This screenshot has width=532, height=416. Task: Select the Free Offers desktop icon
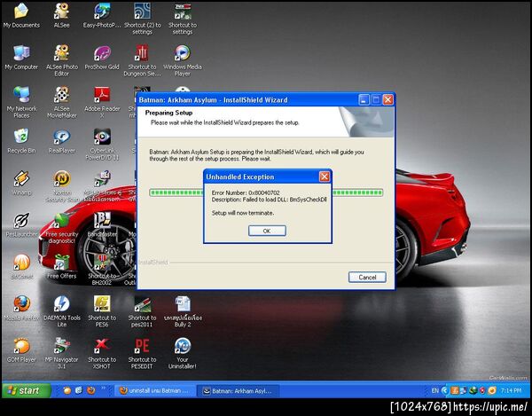(x=62, y=266)
